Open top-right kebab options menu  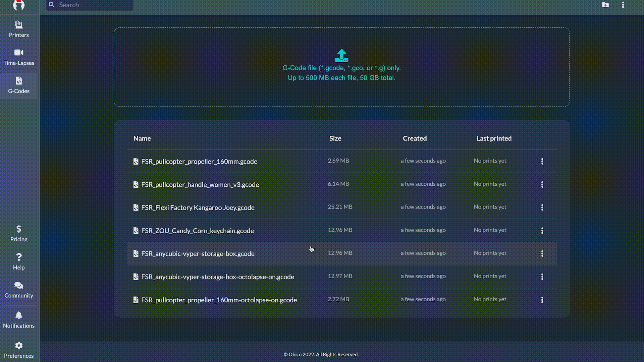pyautogui.click(x=623, y=5)
